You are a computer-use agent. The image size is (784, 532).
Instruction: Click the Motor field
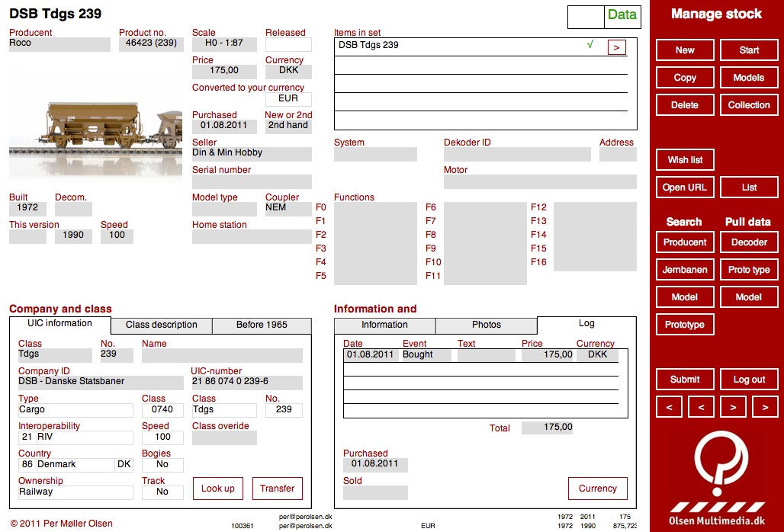pos(540,181)
